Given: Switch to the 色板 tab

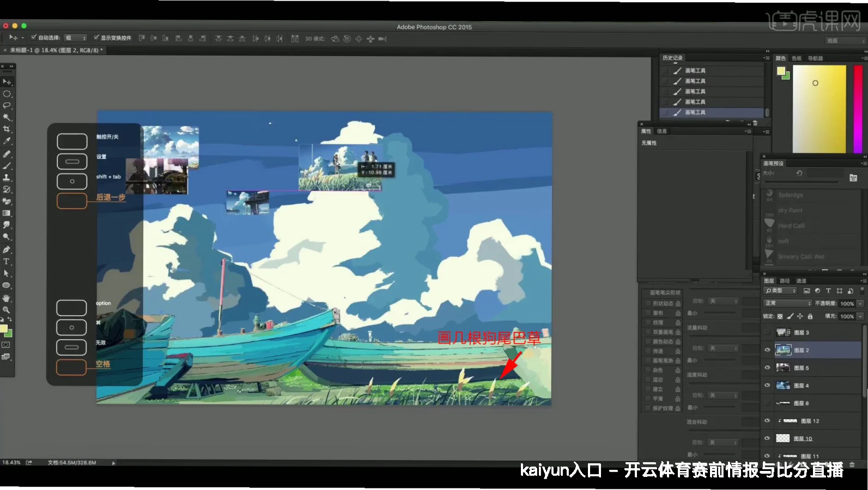Looking at the screenshot, I should (797, 58).
